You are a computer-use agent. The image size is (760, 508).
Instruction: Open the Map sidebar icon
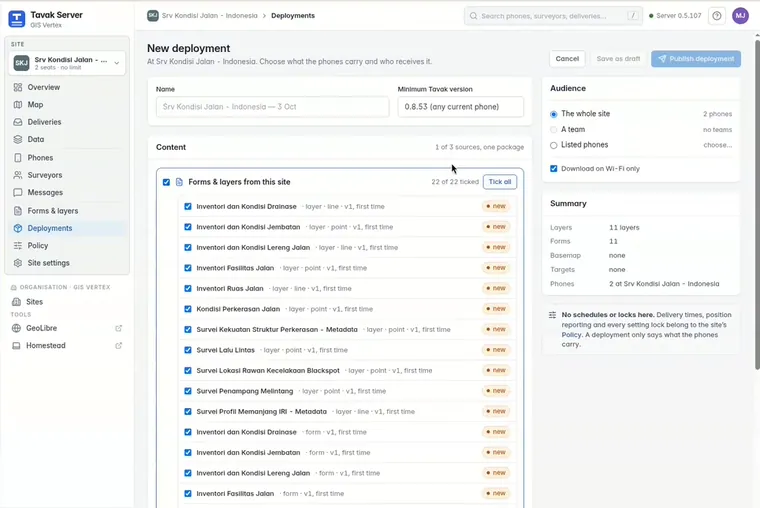[18, 105]
